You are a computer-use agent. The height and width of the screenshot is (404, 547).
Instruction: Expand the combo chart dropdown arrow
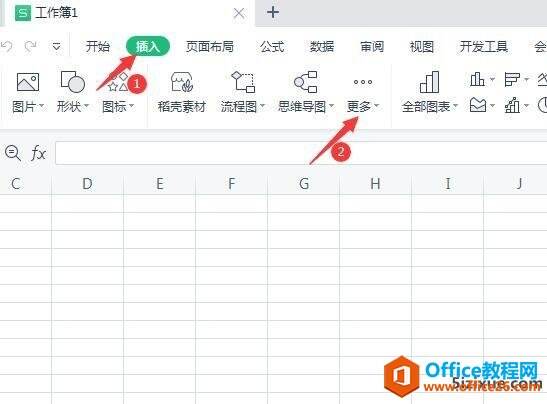[x=526, y=105]
